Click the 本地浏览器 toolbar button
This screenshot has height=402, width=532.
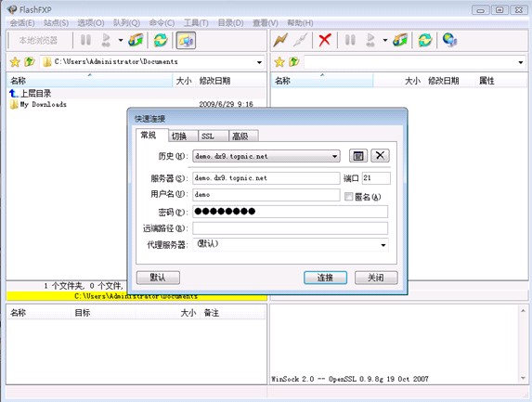(x=38, y=40)
